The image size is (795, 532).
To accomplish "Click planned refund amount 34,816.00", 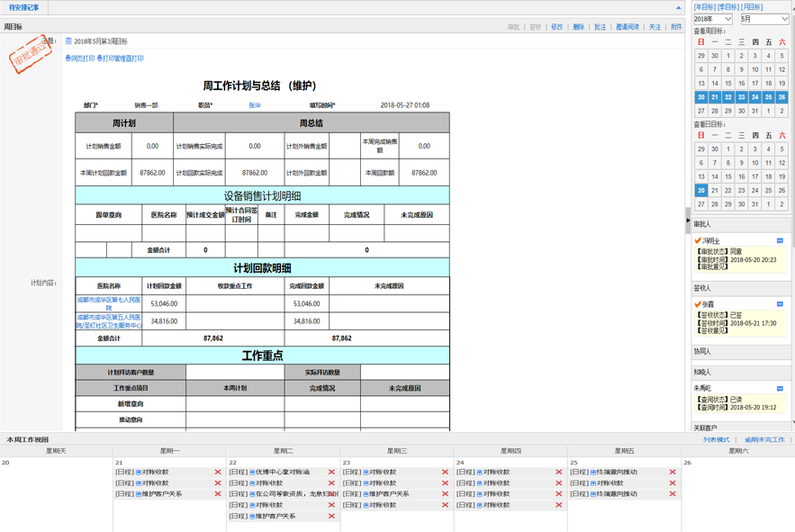I will tap(164, 321).
